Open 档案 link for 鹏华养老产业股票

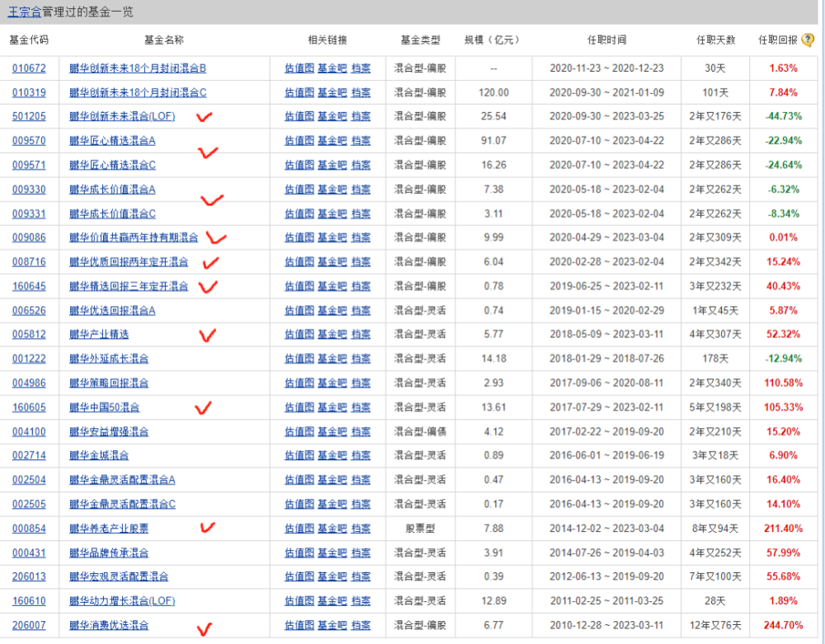361,529
